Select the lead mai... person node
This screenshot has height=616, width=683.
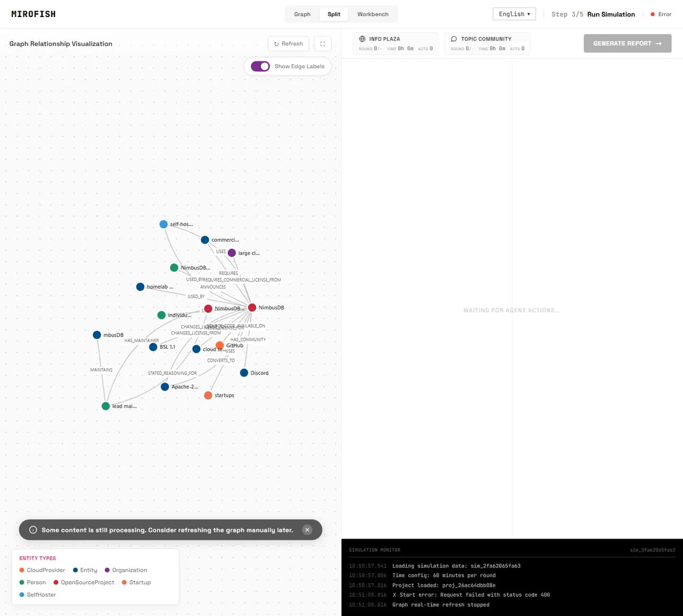(x=106, y=406)
